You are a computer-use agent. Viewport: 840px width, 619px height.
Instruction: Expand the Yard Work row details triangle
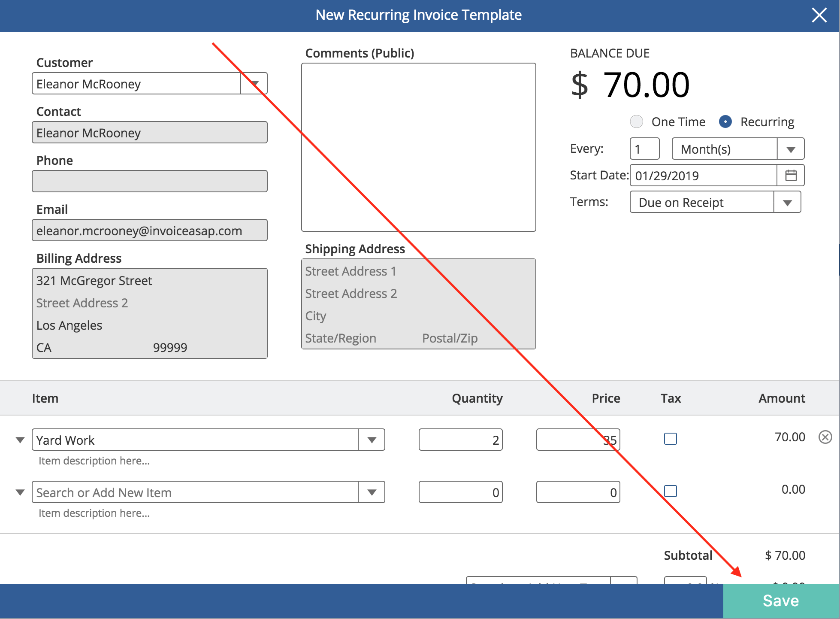[x=20, y=440]
